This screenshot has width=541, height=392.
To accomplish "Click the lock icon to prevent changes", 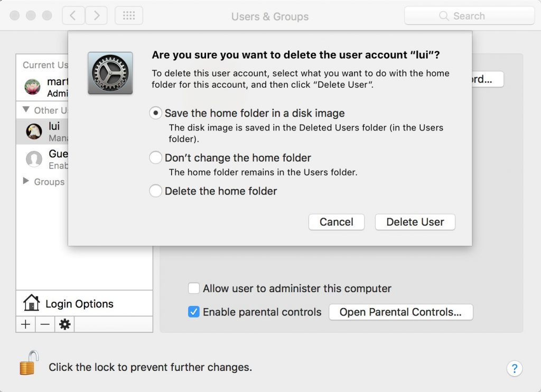I will click(29, 363).
